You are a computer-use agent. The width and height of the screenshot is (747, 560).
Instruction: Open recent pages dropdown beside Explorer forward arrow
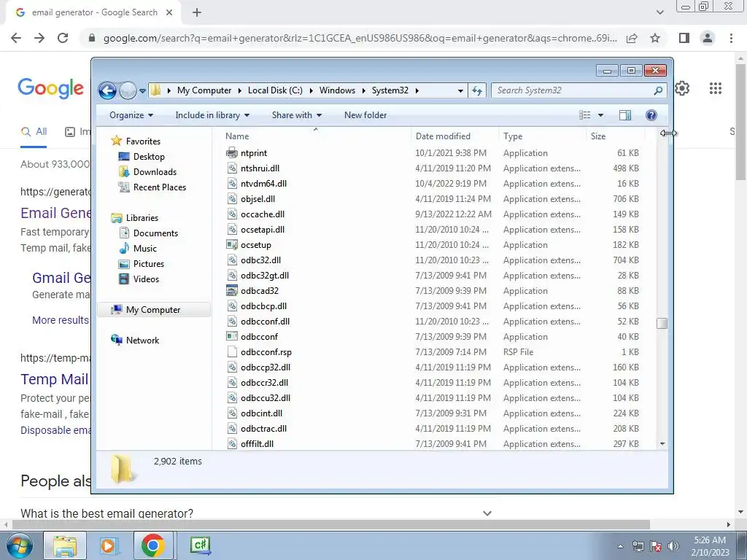click(x=142, y=91)
